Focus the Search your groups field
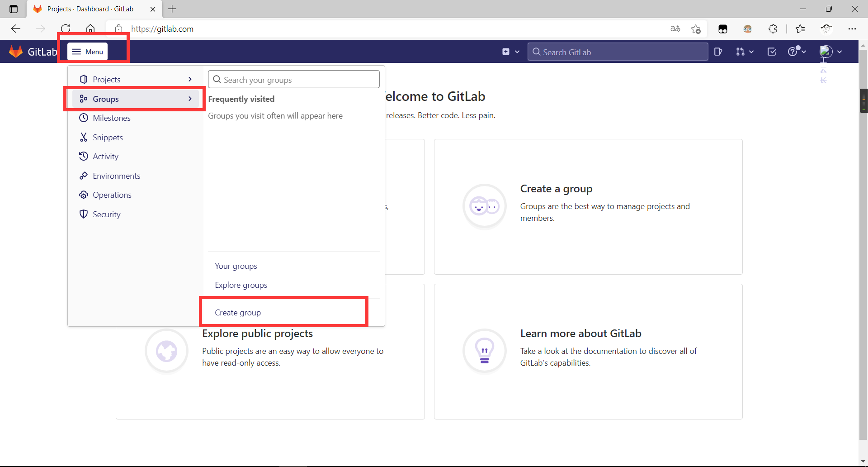The width and height of the screenshot is (868, 467). tap(294, 80)
